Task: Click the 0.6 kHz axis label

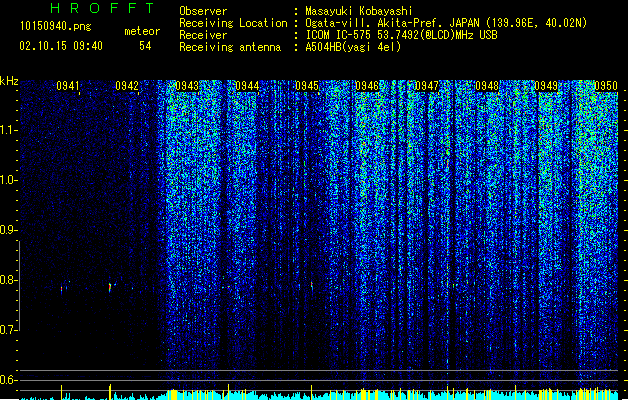Action: click(9, 380)
